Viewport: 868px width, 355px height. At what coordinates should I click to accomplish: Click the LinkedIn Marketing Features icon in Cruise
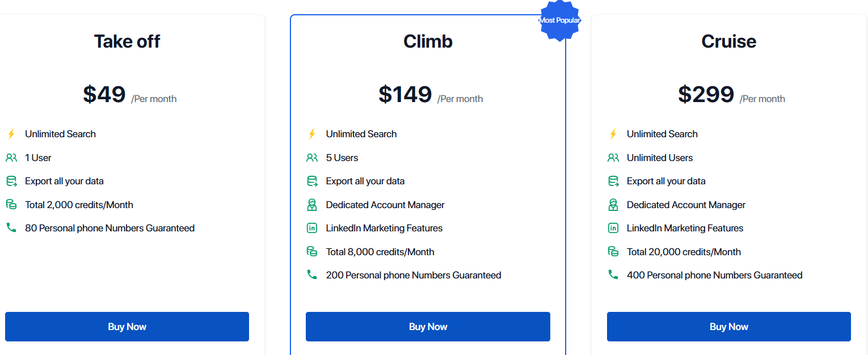[x=613, y=228]
